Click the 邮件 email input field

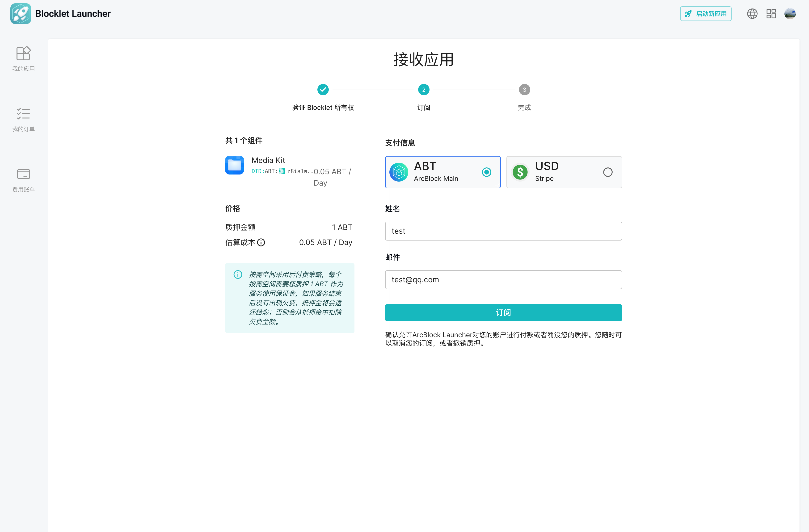click(x=503, y=280)
